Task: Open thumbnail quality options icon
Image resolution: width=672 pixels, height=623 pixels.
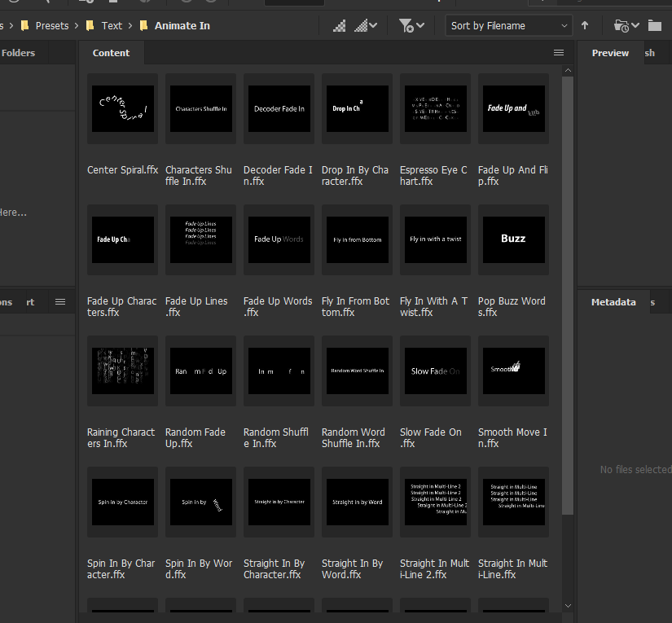Action: coord(340,26)
